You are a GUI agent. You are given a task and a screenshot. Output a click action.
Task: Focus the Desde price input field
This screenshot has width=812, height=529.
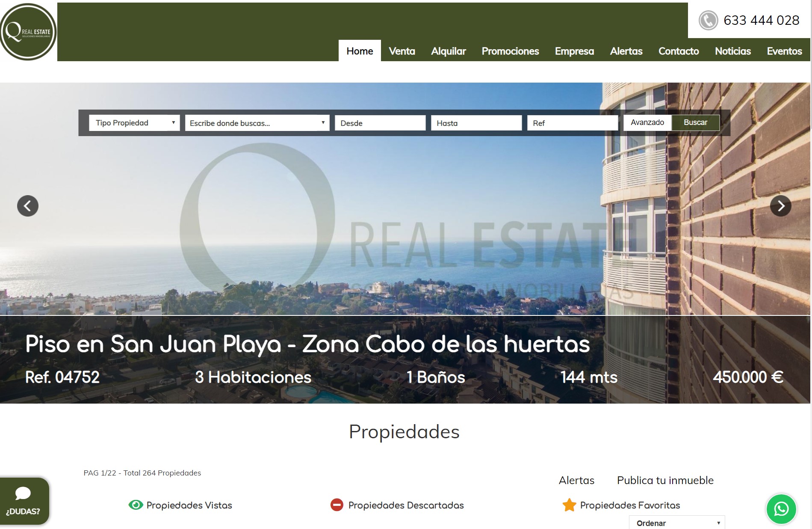[x=380, y=123]
